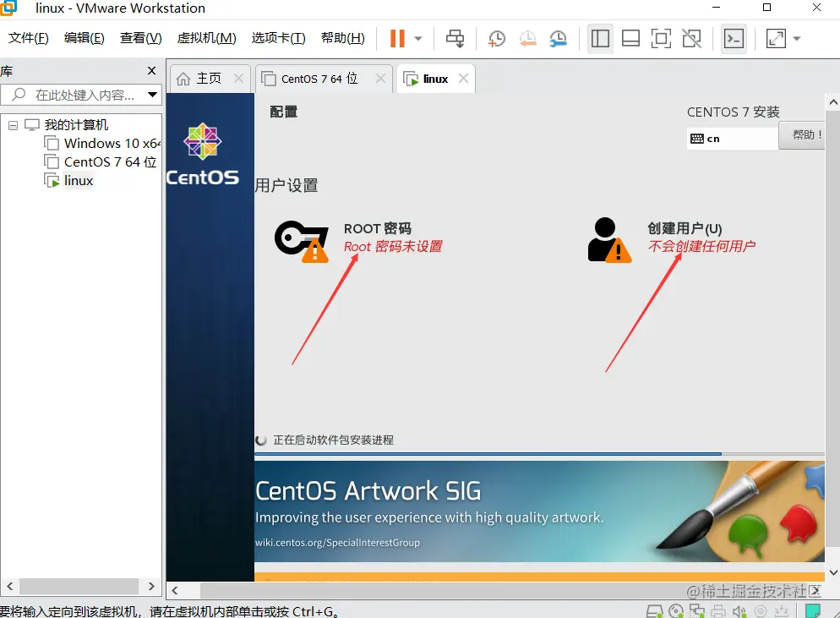Collapse the 我的计算机 tree node
This screenshot has height=618, width=840.
click(x=13, y=125)
